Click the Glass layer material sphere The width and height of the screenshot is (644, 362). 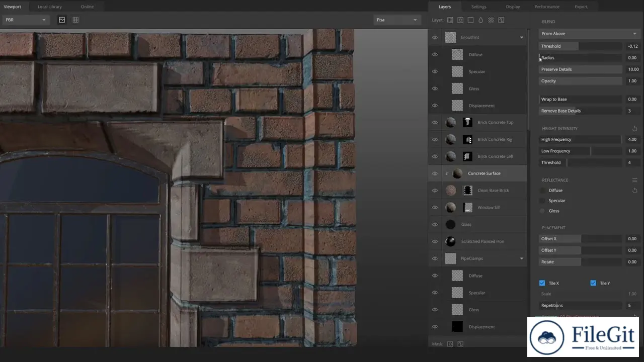tap(451, 224)
